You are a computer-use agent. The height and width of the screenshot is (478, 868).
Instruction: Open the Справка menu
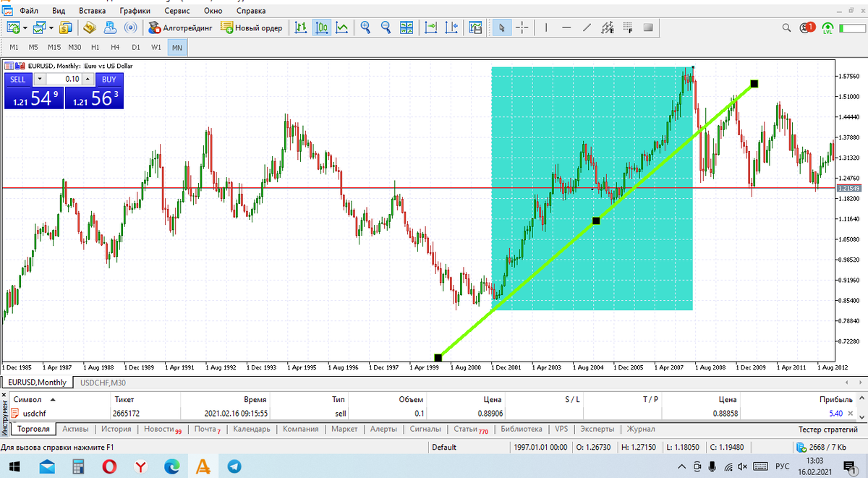[251, 11]
